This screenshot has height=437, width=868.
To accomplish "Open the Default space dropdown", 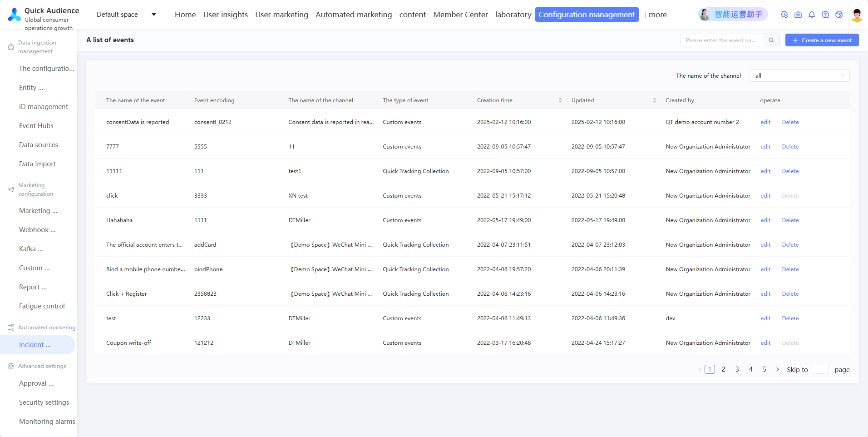I will point(126,15).
